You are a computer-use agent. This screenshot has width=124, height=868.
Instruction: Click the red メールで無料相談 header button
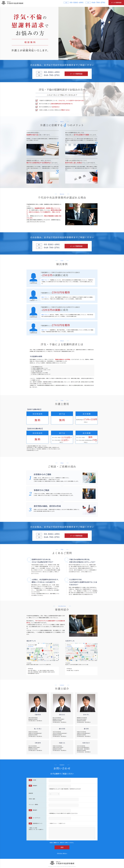(x=116, y=2)
